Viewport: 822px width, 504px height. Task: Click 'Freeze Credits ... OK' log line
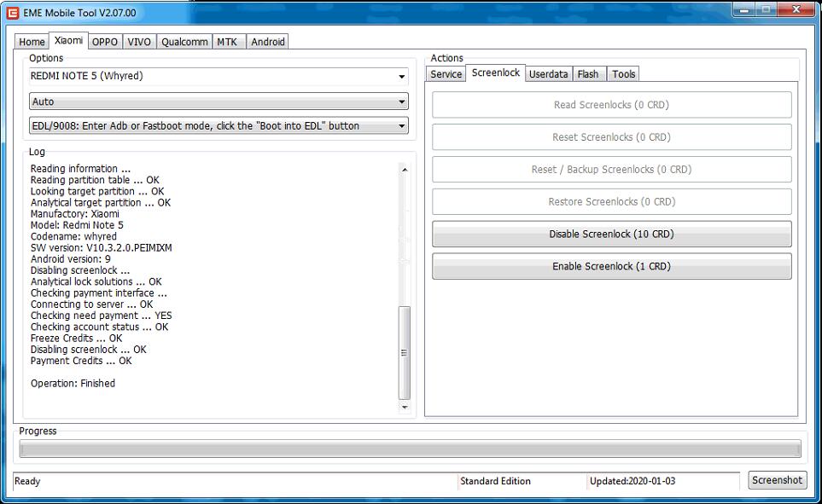point(76,338)
